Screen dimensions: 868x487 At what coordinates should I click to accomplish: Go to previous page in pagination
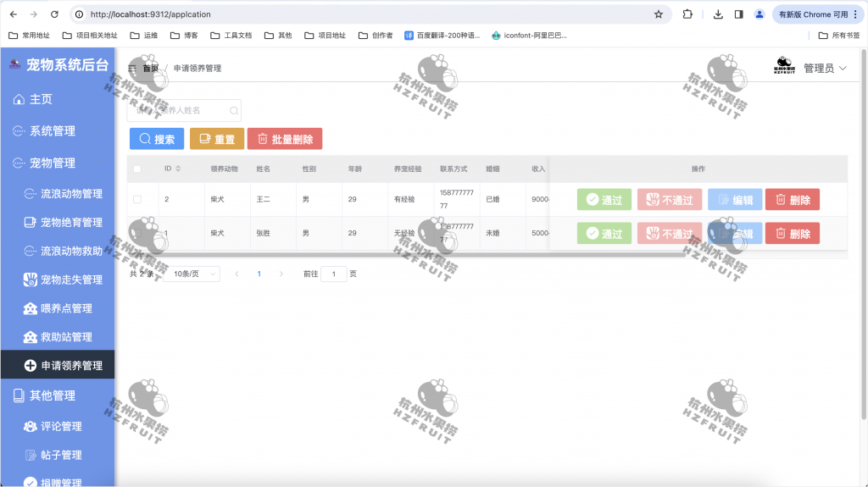tap(237, 274)
